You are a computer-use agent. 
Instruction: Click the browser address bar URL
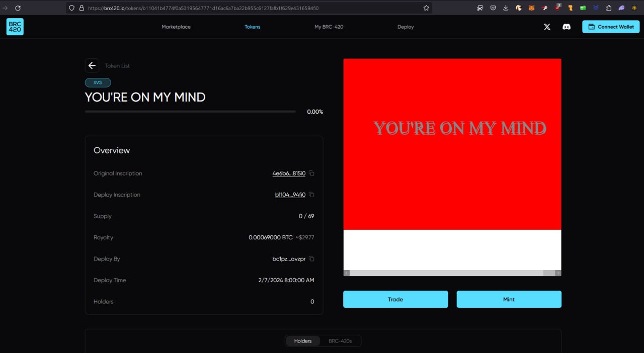(x=203, y=8)
